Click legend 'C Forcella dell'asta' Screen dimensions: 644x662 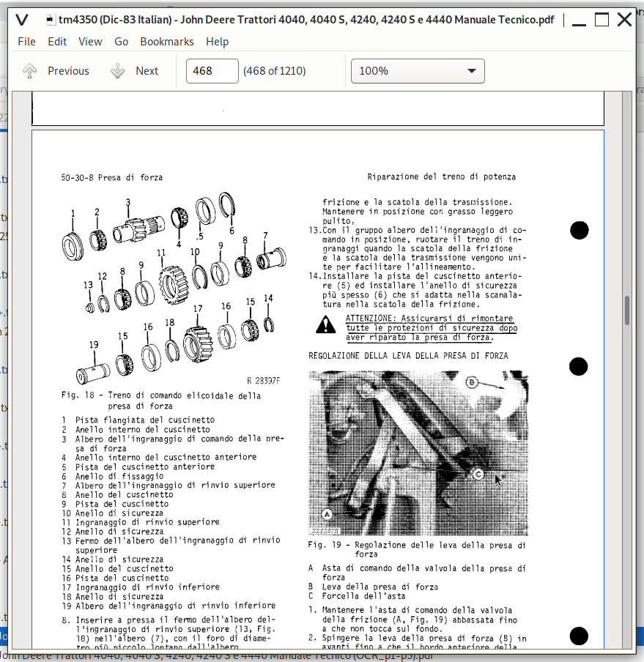(x=357, y=596)
